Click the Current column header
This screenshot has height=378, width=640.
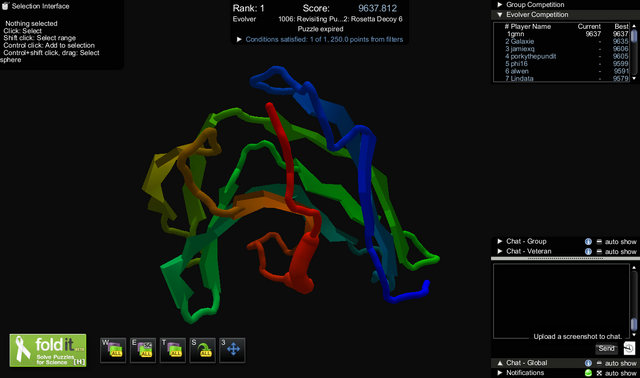pyautogui.click(x=589, y=27)
